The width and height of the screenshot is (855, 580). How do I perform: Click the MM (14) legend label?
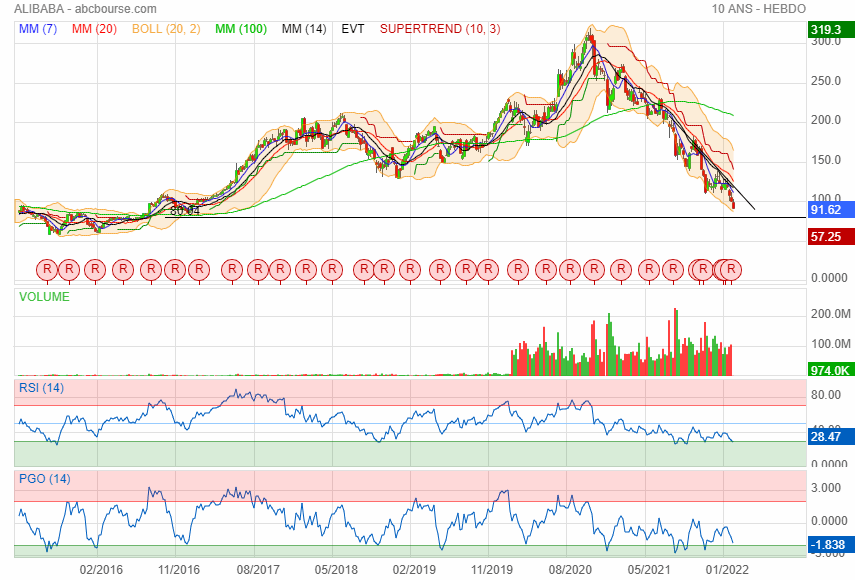[304, 29]
